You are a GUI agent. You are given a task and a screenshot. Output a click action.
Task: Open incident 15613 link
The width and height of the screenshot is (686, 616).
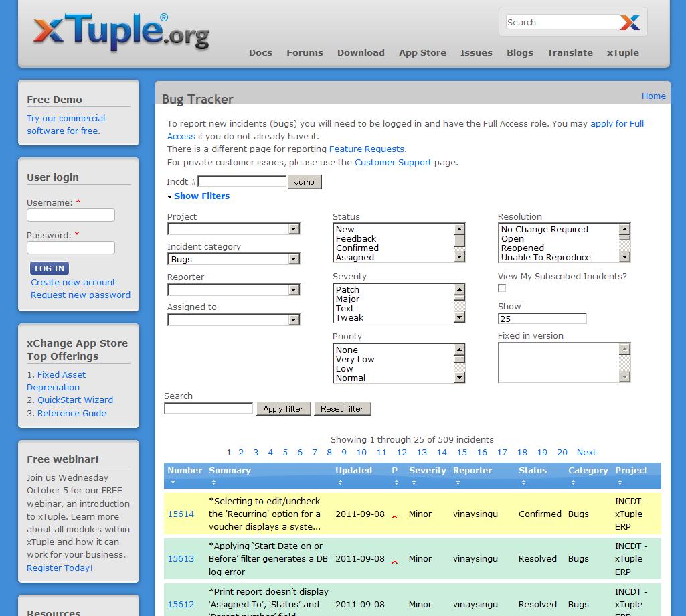181,558
